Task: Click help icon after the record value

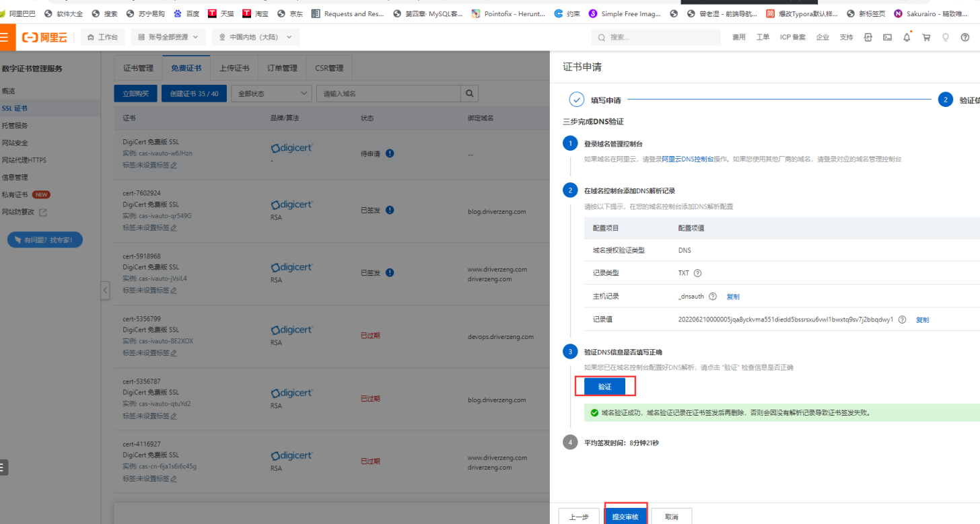Action: (902, 320)
